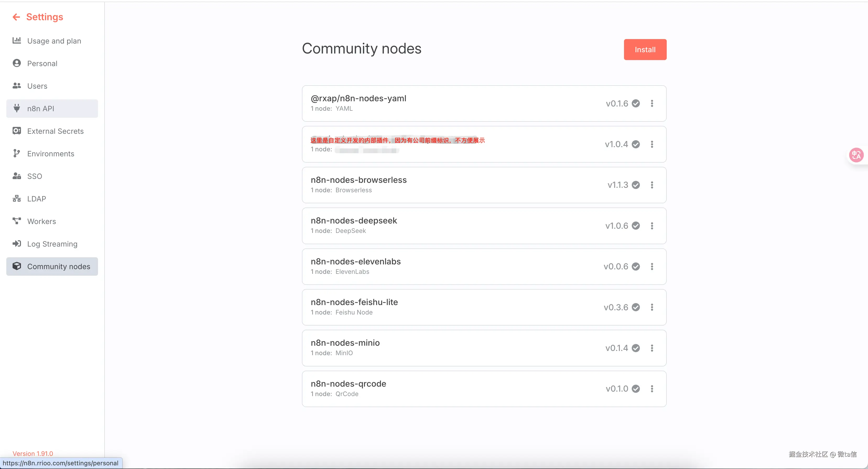Click the Log Streaming arrow icon
This screenshot has height=469, width=868.
pos(17,243)
